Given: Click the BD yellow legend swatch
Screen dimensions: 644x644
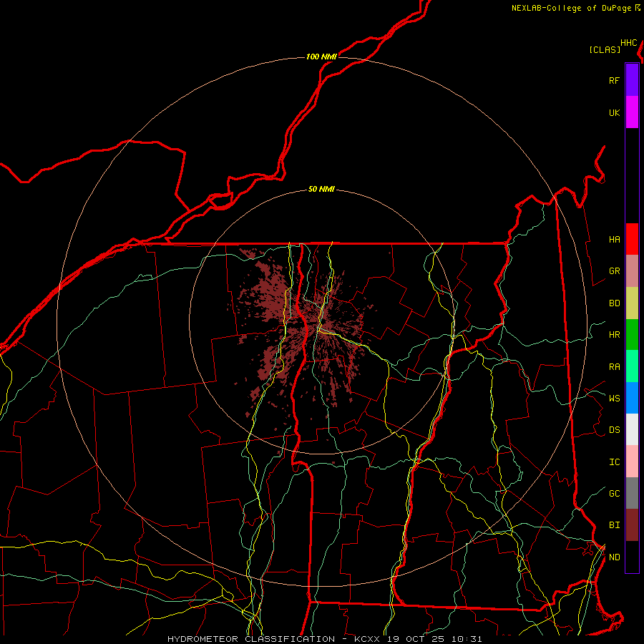Looking at the screenshot, I should click(632, 303).
